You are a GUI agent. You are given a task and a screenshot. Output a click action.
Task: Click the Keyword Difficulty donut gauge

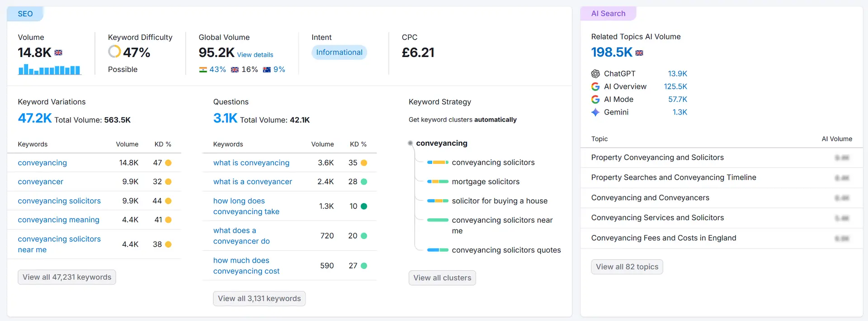point(114,52)
